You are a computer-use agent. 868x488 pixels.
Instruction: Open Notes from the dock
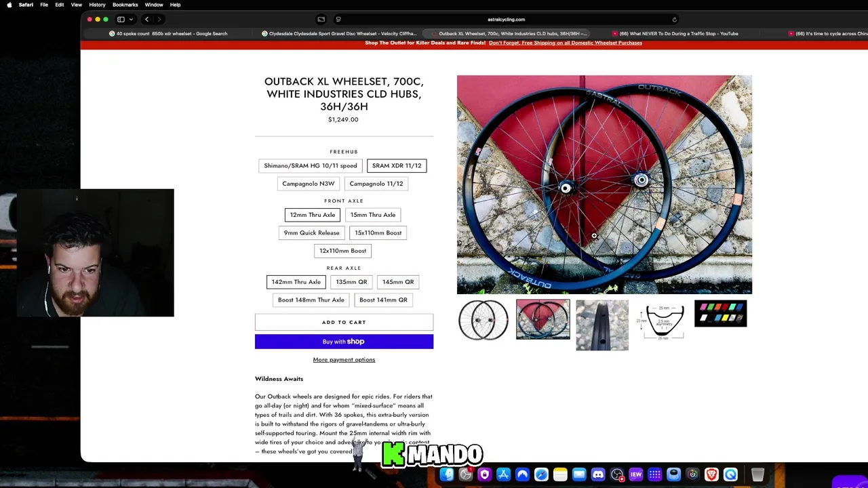coord(560,475)
